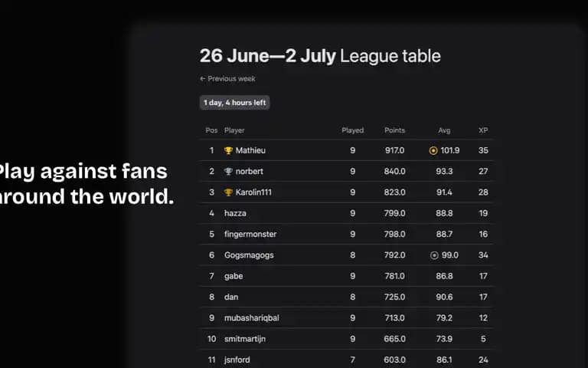Open mubashariqbal's player profile

pos(252,318)
